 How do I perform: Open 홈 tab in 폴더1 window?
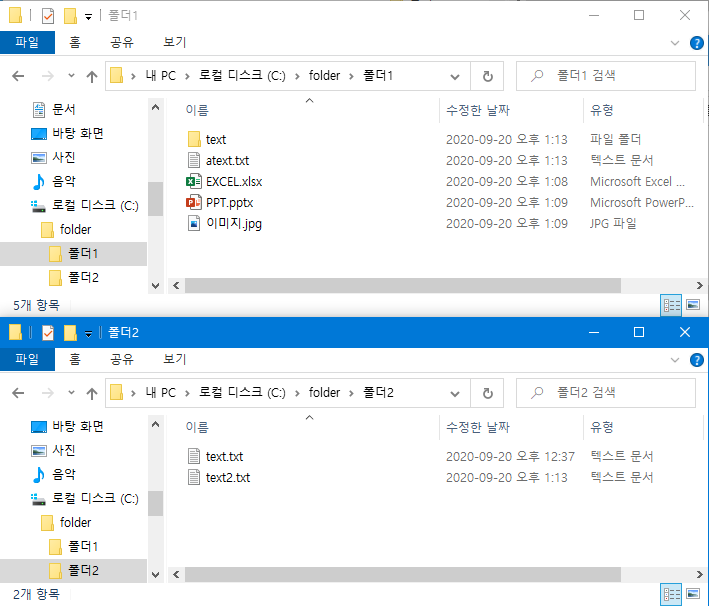pos(75,43)
